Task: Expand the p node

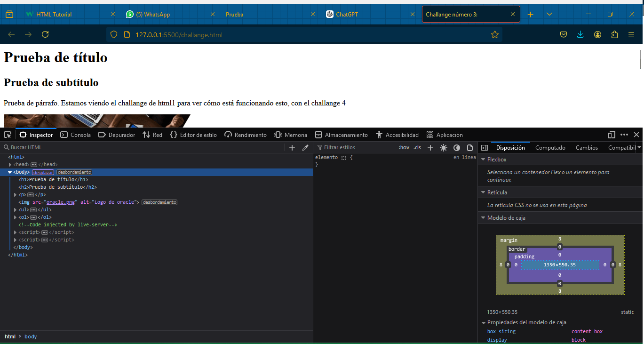Action: [x=16, y=195]
